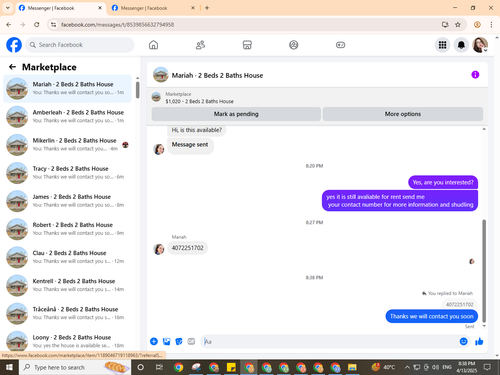Open the account profile picture menu

(480, 45)
